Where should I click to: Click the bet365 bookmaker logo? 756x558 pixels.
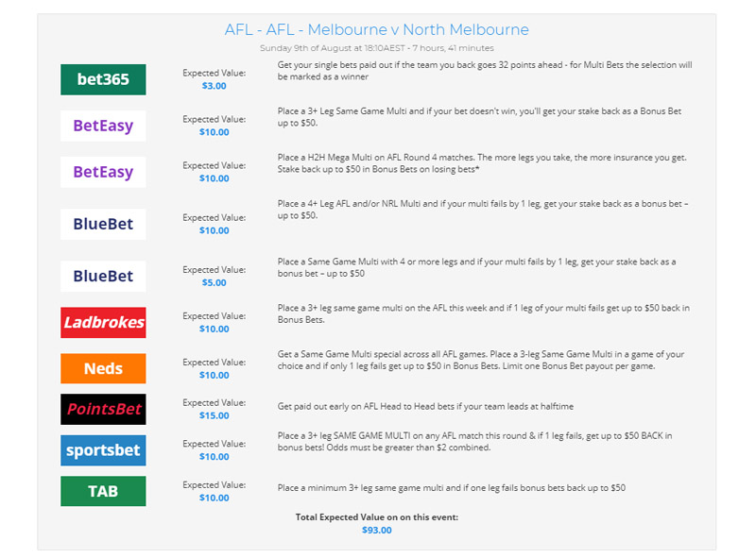tap(103, 79)
